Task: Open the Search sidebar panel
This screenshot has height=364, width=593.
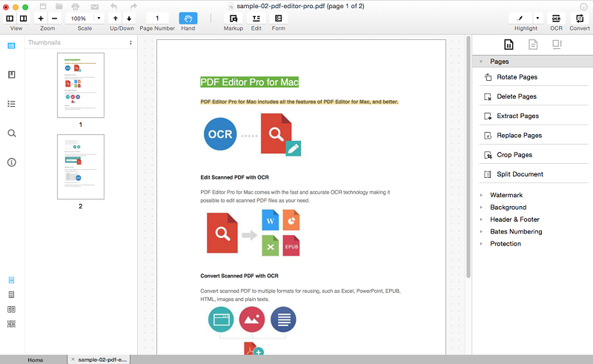Action: 12,133
